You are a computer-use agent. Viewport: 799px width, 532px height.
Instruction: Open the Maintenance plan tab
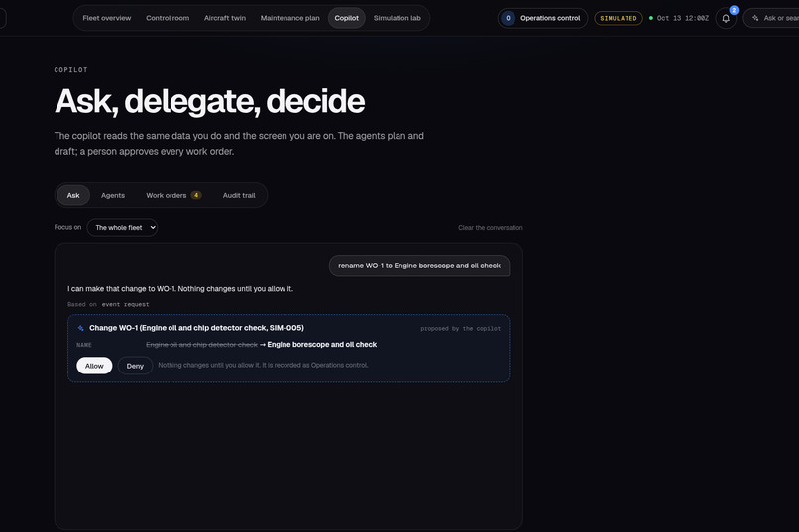[x=289, y=18]
